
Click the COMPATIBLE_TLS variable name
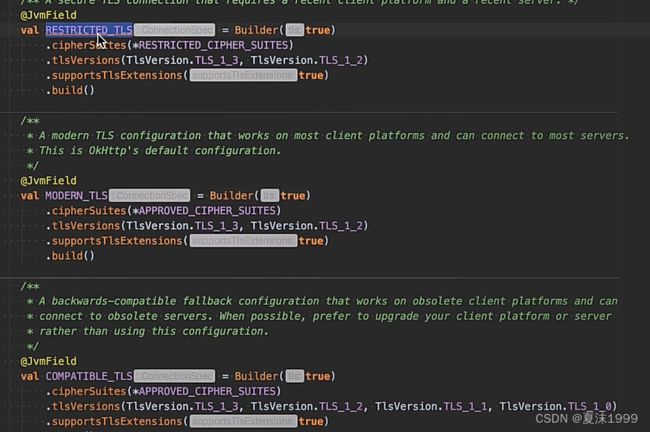[89, 376]
